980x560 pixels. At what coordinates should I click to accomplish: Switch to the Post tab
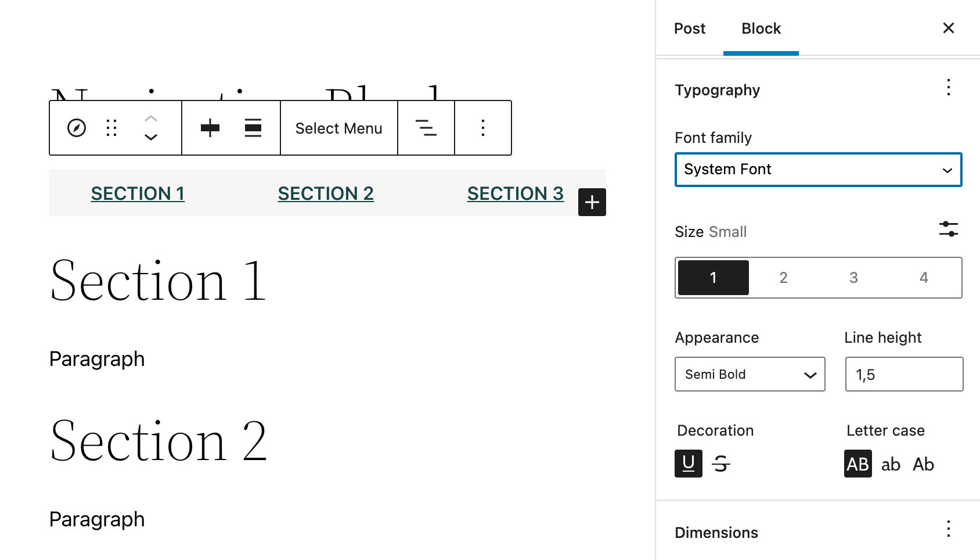(x=689, y=28)
